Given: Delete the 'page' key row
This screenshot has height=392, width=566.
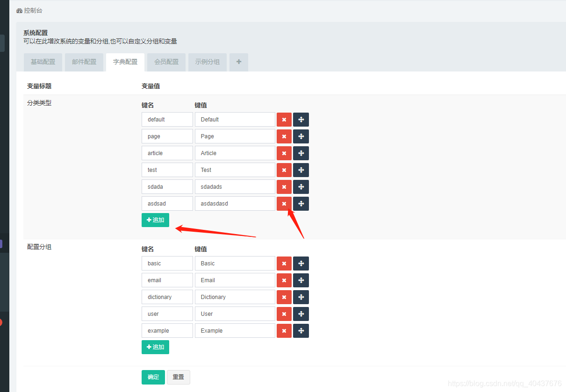Looking at the screenshot, I should 284,136.
